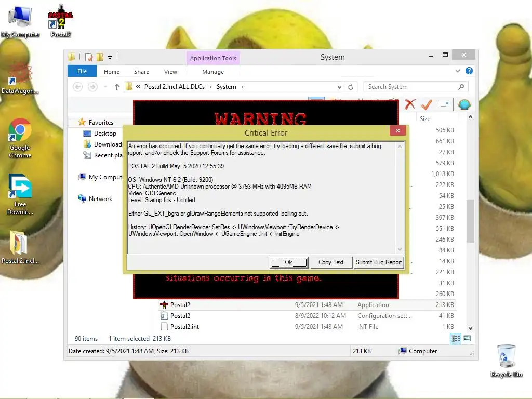Image resolution: width=532 pixels, height=399 pixels.
Task: Switch to the Home ribbon tab
Action: [112, 72]
